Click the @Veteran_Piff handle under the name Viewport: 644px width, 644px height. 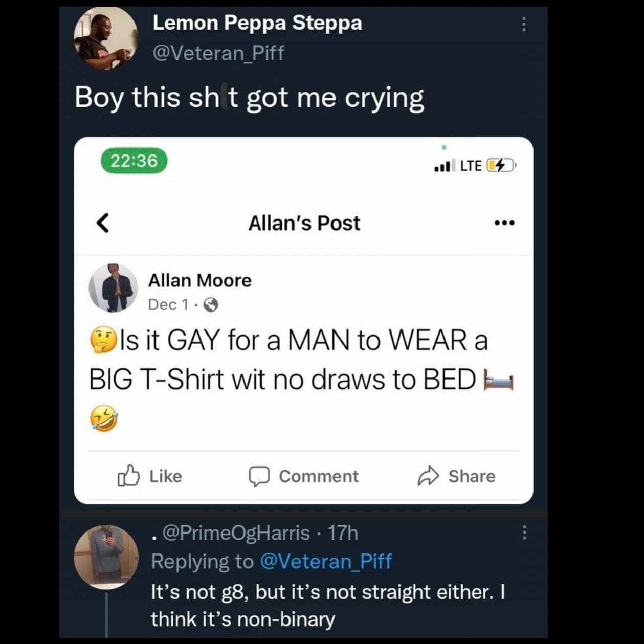(218, 53)
